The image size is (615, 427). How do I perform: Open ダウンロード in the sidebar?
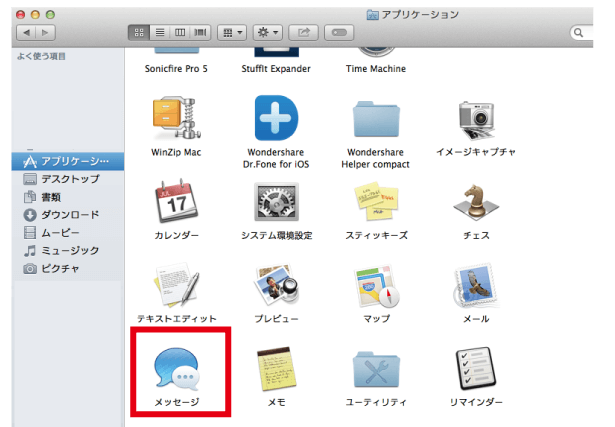click(68, 215)
